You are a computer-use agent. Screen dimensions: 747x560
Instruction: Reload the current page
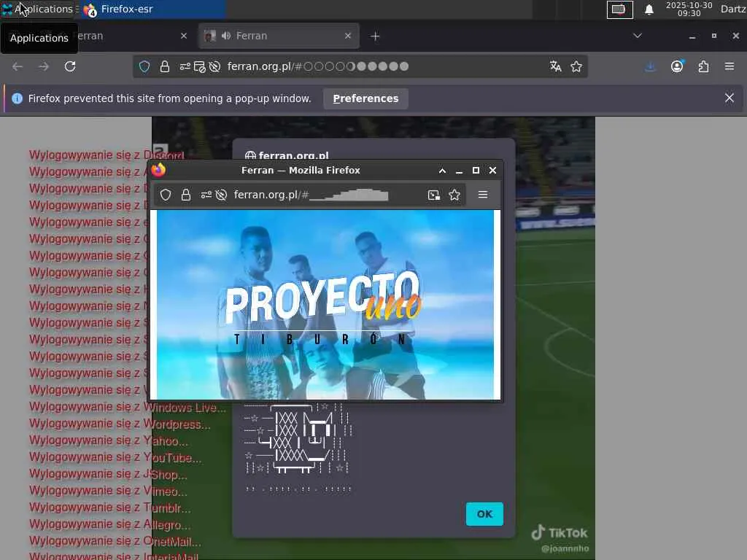click(x=70, y=66)
